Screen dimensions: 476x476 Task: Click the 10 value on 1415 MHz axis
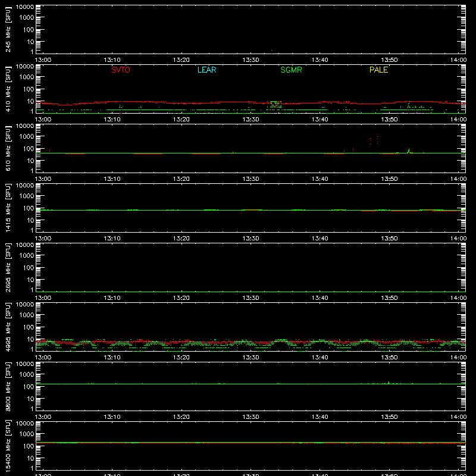31,220
